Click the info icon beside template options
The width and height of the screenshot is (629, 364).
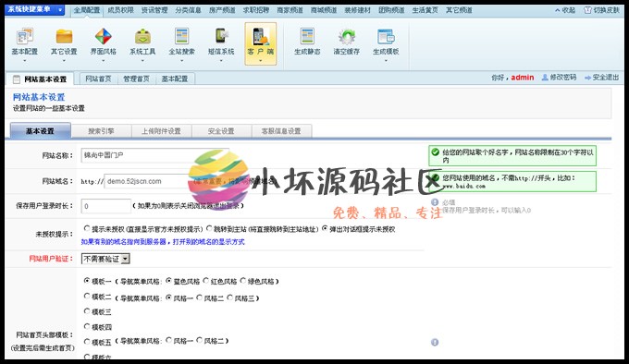pyautogui.click(x=435, y=342)
